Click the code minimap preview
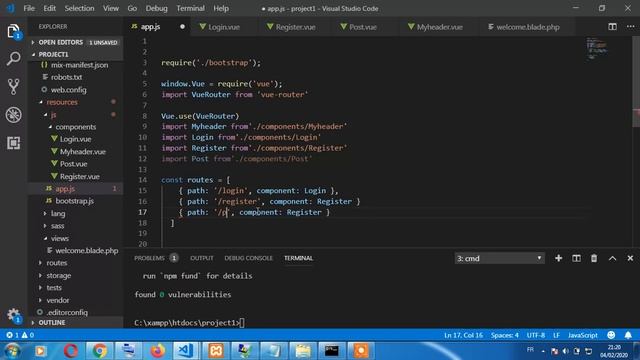The width and height of the screenshot is (640, 360). (x=597, y=48)
